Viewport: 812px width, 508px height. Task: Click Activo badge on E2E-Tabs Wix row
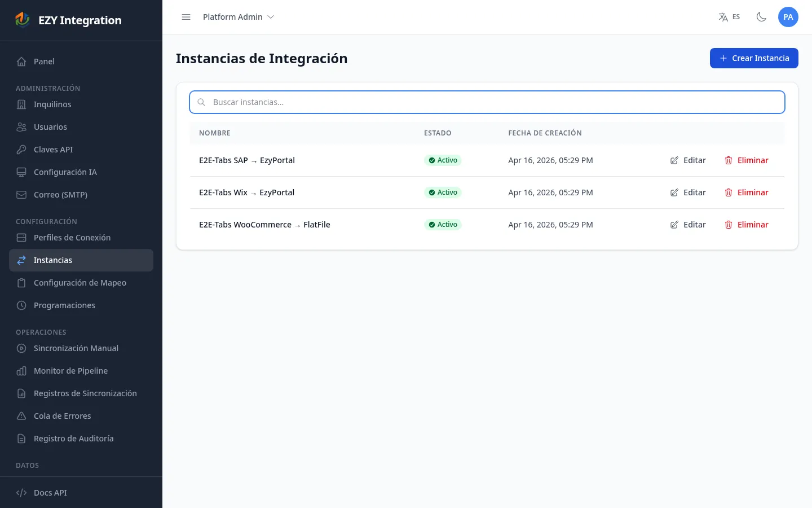click(443, 192)
